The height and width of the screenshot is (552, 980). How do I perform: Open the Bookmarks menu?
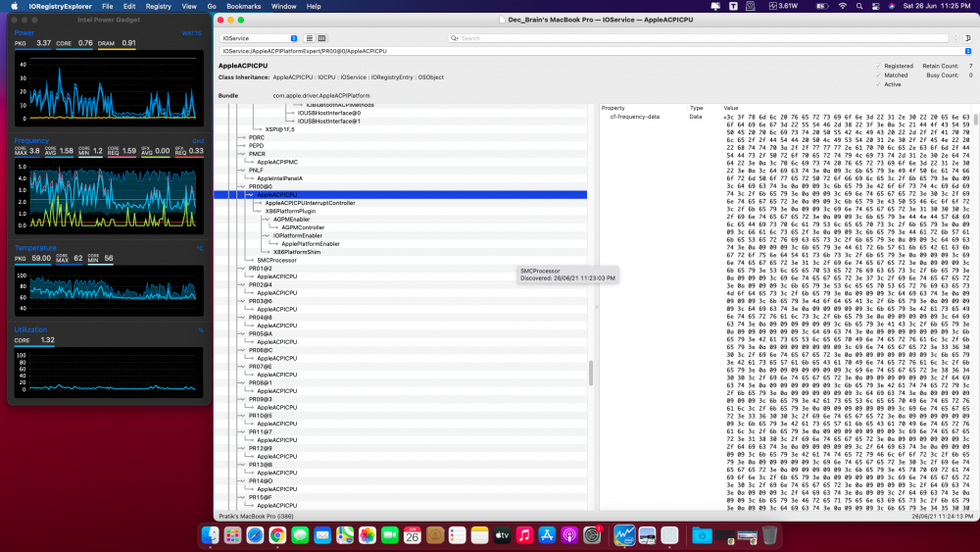(x=244, y=6)
